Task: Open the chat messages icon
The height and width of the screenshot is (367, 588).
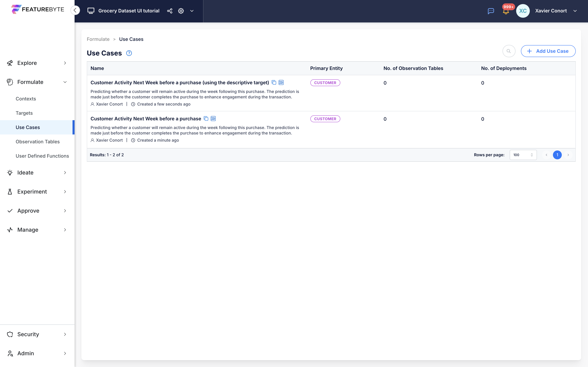Action: tap(491, 11)
